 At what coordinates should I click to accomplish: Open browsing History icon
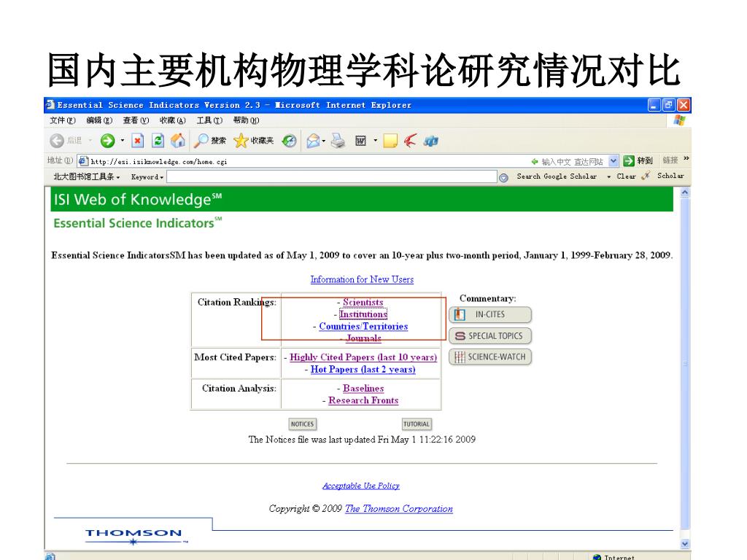click(x=289, y=141)
